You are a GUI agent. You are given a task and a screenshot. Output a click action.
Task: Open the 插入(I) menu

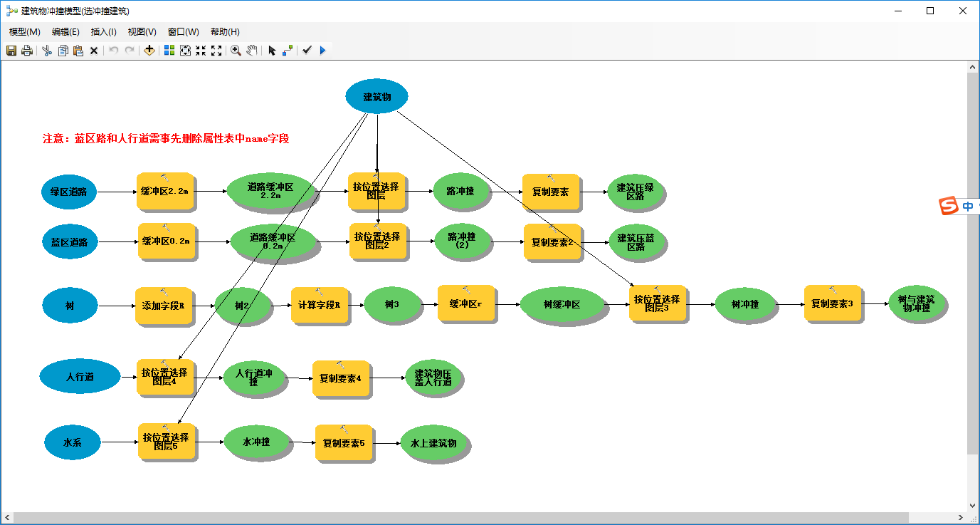[x=103, y=31]
